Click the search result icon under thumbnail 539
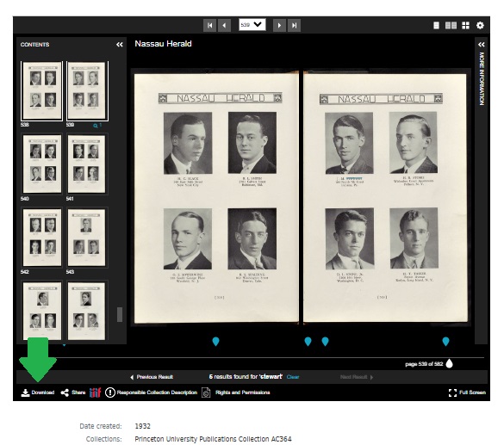Image resolution: width=504 pixels, height=445 pixels. tap(96, 126)
